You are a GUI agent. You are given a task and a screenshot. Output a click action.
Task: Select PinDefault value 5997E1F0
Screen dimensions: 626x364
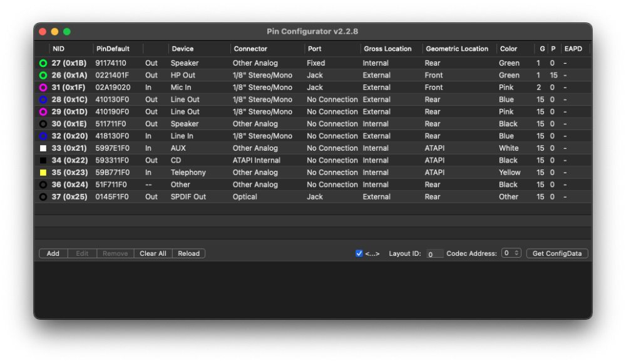[112, 148]
